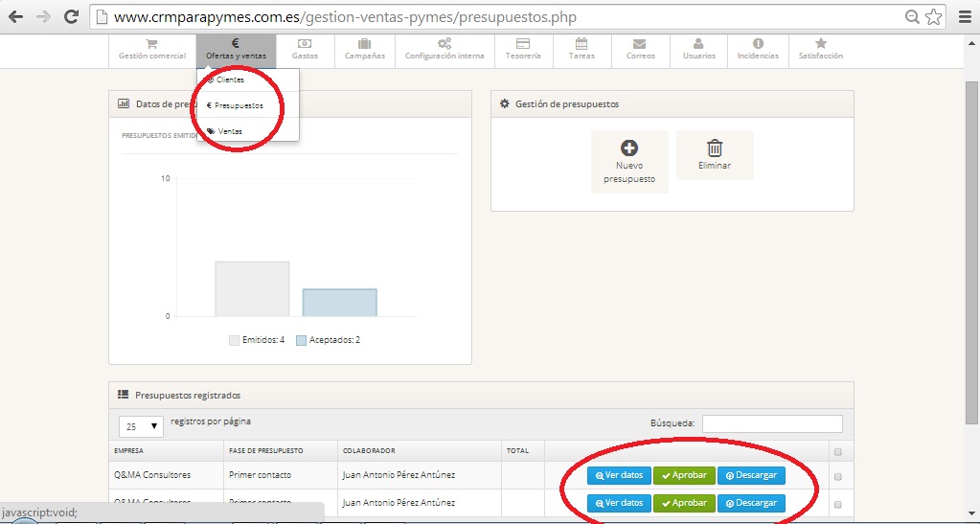
Task: Open the Tesorería card icon
Action: click(x=523, y=44)
